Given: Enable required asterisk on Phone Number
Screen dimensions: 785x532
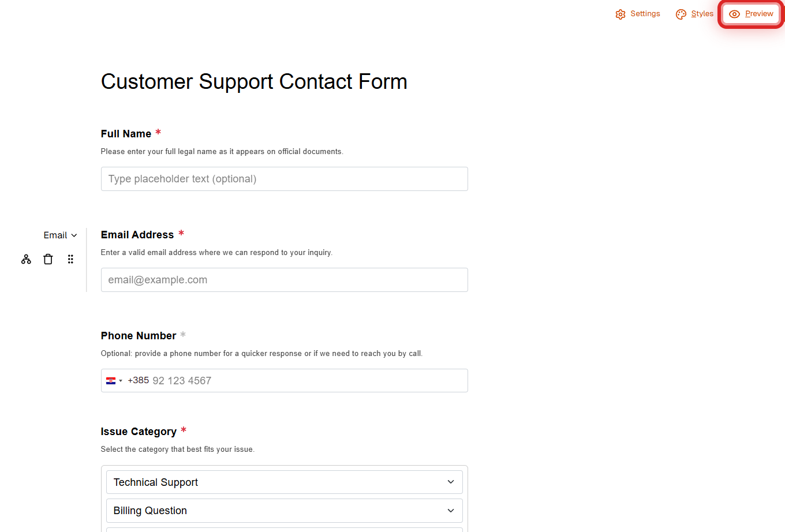Looking at the screenshot, I should coord(183,335).
